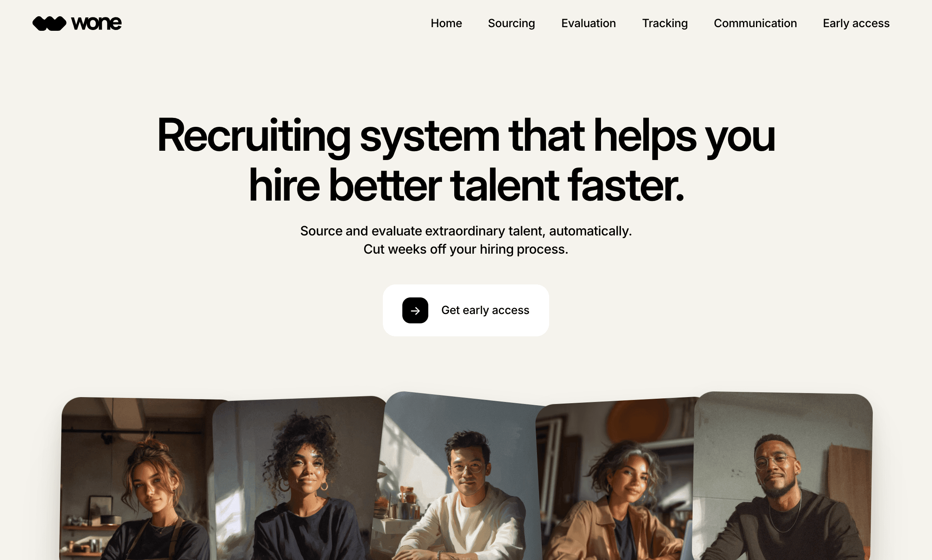932x560 pixels.
Task: Click the Cut weeks off hiring line
Action: coord(466,249)
